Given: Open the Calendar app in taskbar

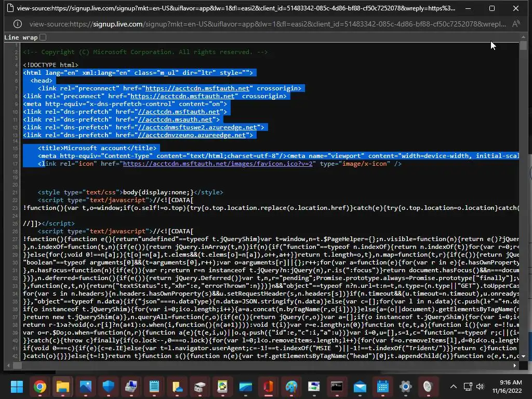Looking at the screenshot, I should coord(383,386).
